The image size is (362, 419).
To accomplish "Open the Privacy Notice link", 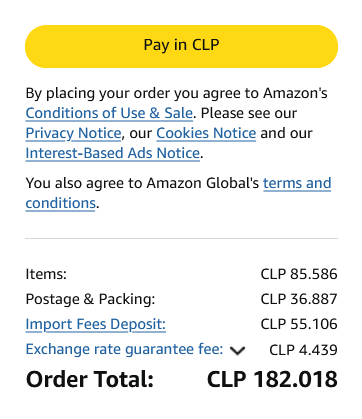I will (x=73, y=133).
